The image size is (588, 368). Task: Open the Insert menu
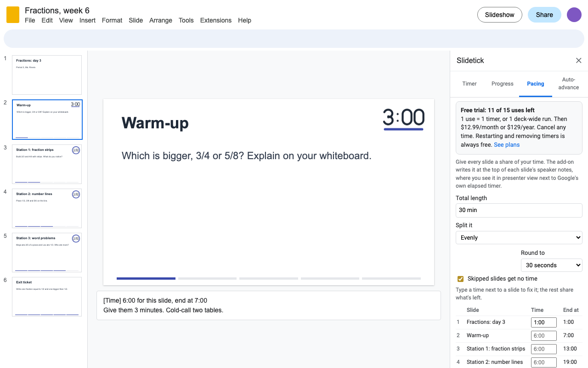[x=87, y=20]
